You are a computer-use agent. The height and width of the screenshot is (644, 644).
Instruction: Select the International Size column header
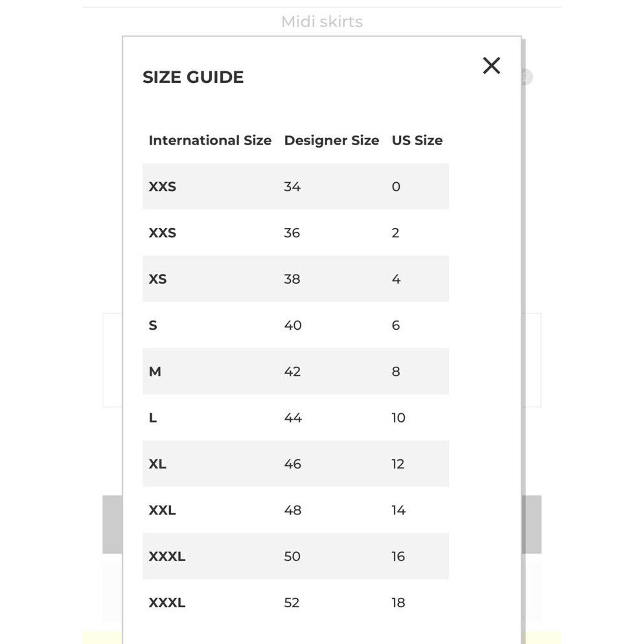(x=210, y=140)
